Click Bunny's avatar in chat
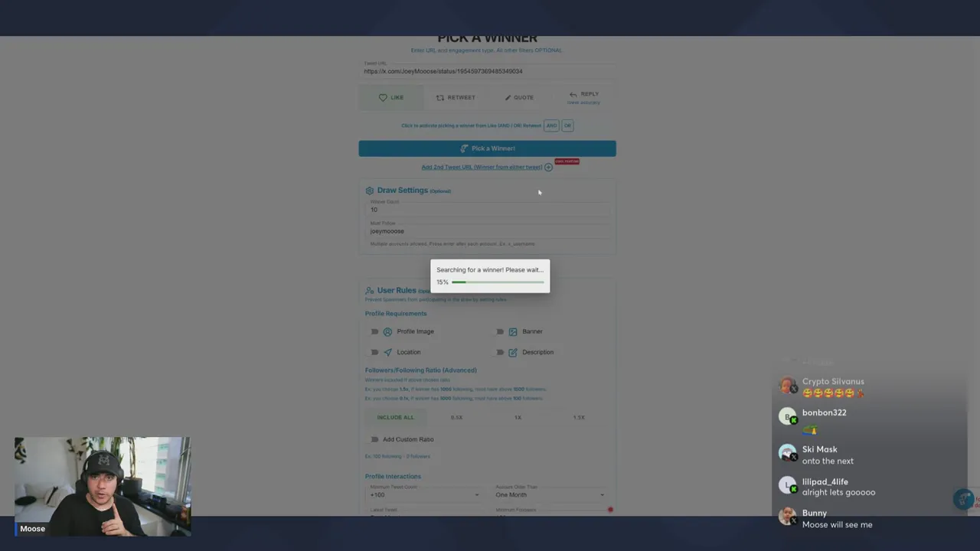 787,517
